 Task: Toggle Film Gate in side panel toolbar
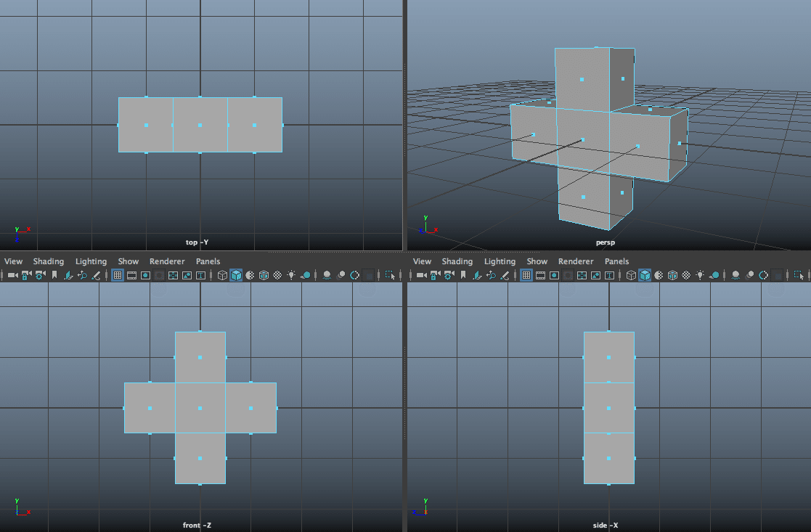pos(540,275)
